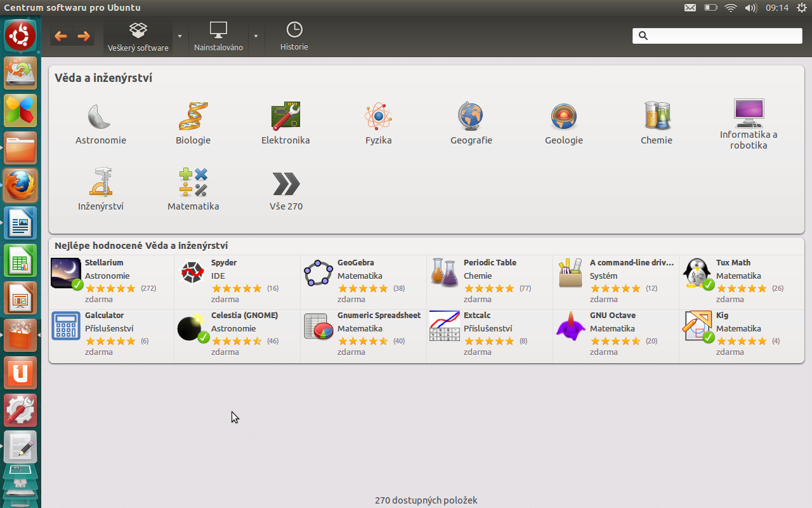
Task: Click the Stellarium star rating (272)
Action: pos(110,288)
